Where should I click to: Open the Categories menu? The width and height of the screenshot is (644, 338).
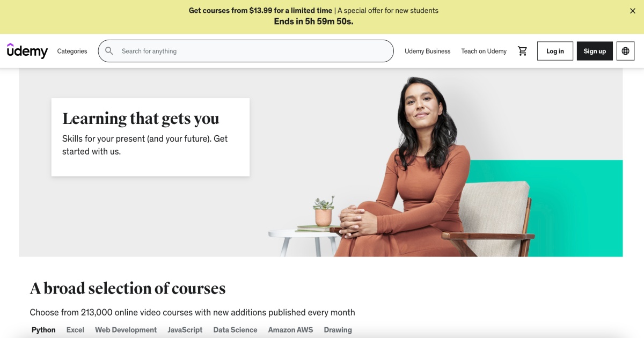[72, 51]
